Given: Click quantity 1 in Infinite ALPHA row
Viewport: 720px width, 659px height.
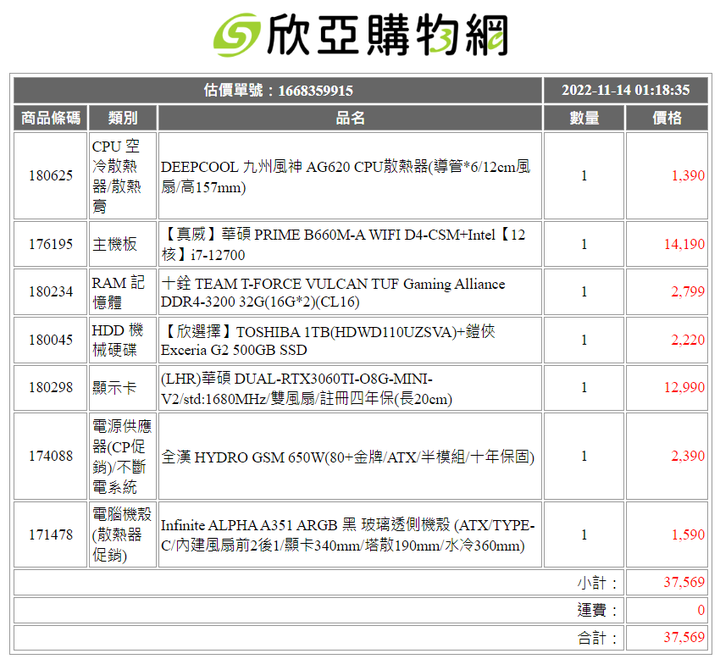Looking at the screenshot, I should coord(584,535).
